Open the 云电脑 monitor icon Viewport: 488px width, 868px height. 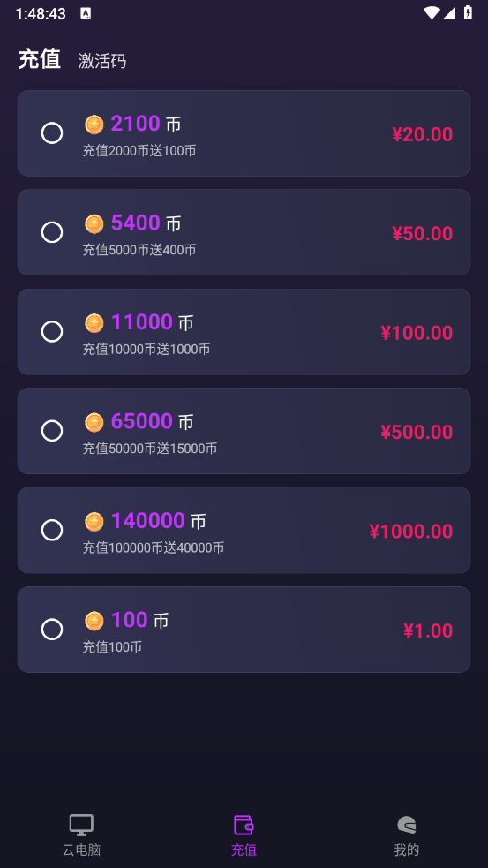[81, 825]
